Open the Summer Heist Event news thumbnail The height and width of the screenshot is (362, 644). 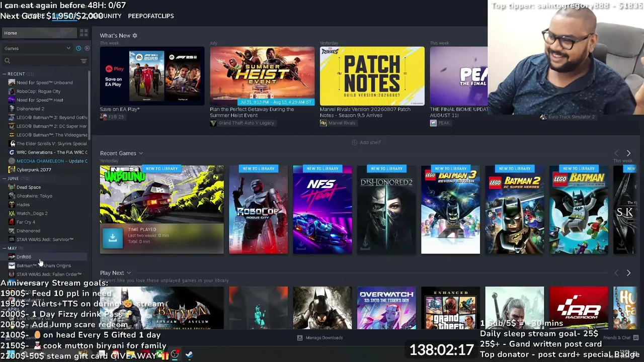click(x=262, y=76)
